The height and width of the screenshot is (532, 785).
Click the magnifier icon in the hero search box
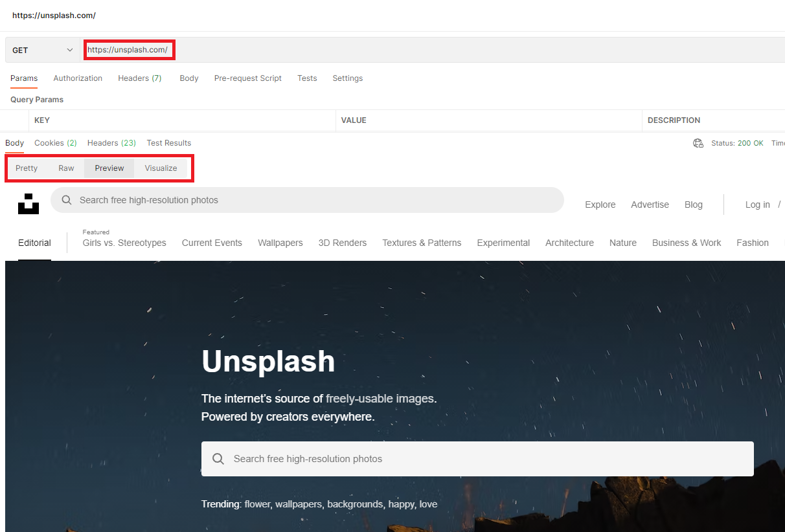pyautogui.click(x=218, y=459)
